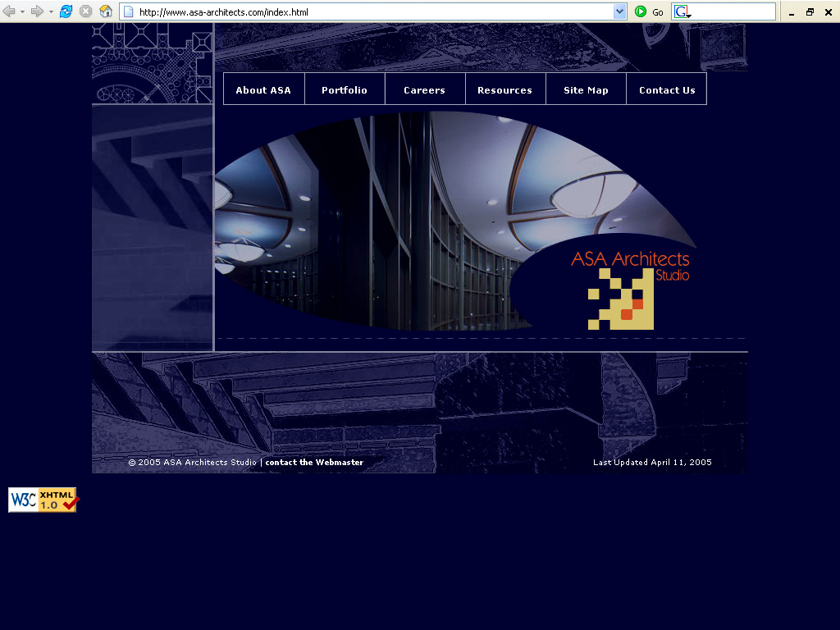The image size is (840, 630).
Task: Close the browser window
Action: (829, 11)
